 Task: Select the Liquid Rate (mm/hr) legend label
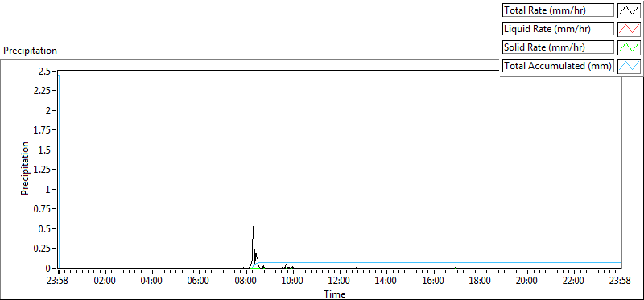click(x=559, y=29)
